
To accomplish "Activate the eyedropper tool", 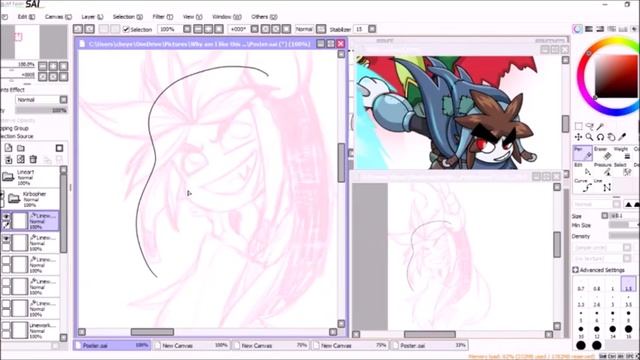I will pos(622,137).
